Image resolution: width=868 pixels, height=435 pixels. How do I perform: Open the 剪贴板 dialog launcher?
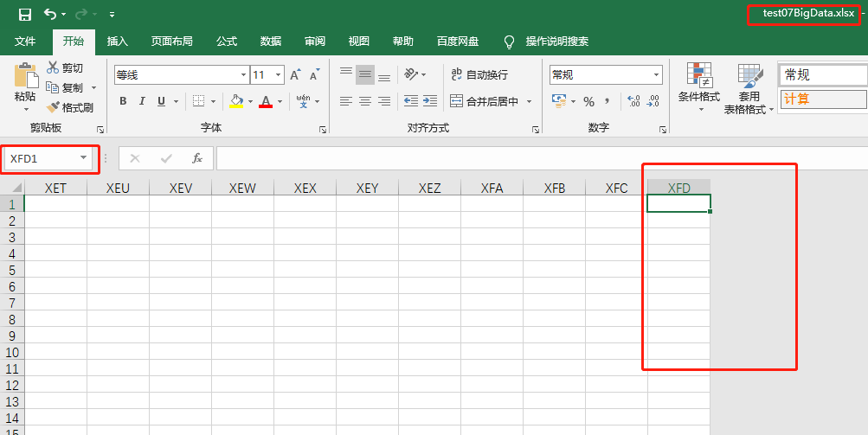(100, 130)
